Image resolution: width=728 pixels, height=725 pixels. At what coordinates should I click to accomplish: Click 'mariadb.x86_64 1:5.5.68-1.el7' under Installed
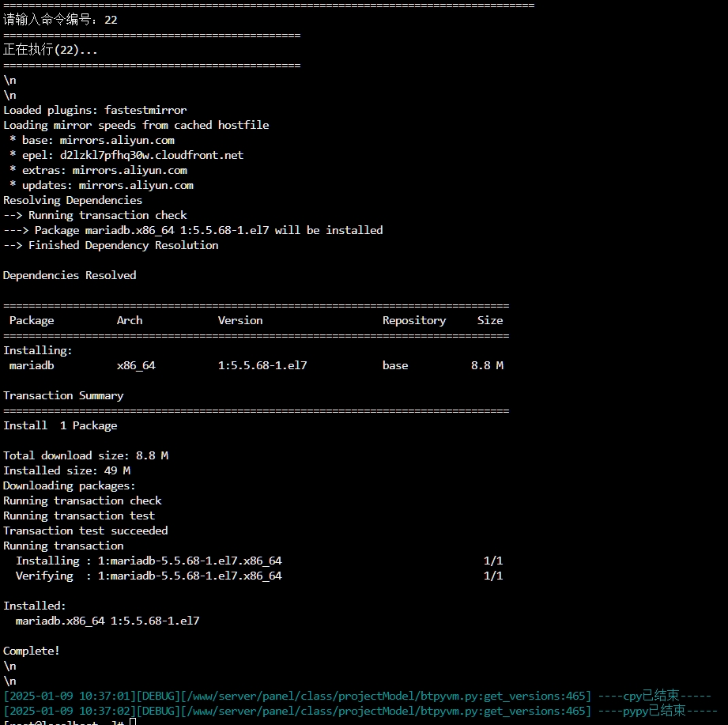108,621
